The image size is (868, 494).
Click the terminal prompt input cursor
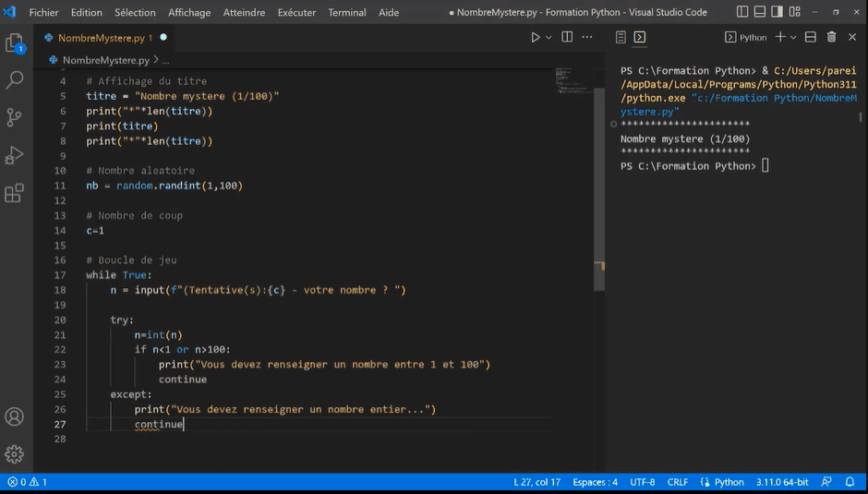click(765, 165)
